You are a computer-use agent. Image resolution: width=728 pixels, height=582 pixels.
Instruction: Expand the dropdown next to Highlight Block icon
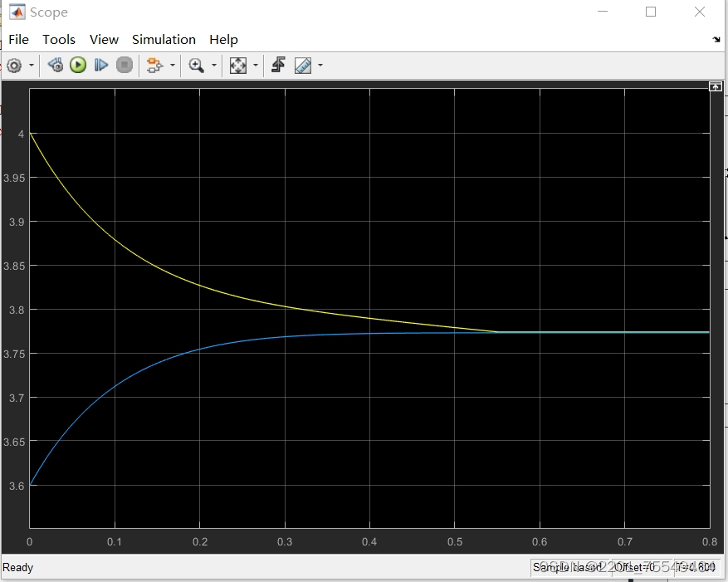pyautogui.click(x=173, y=66)
